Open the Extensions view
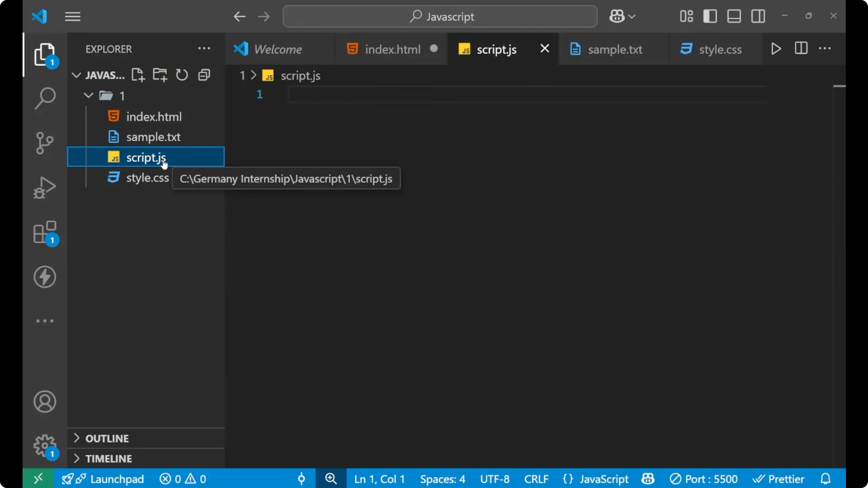The width and height of the screenshot is (868, 488). point(45,232)
